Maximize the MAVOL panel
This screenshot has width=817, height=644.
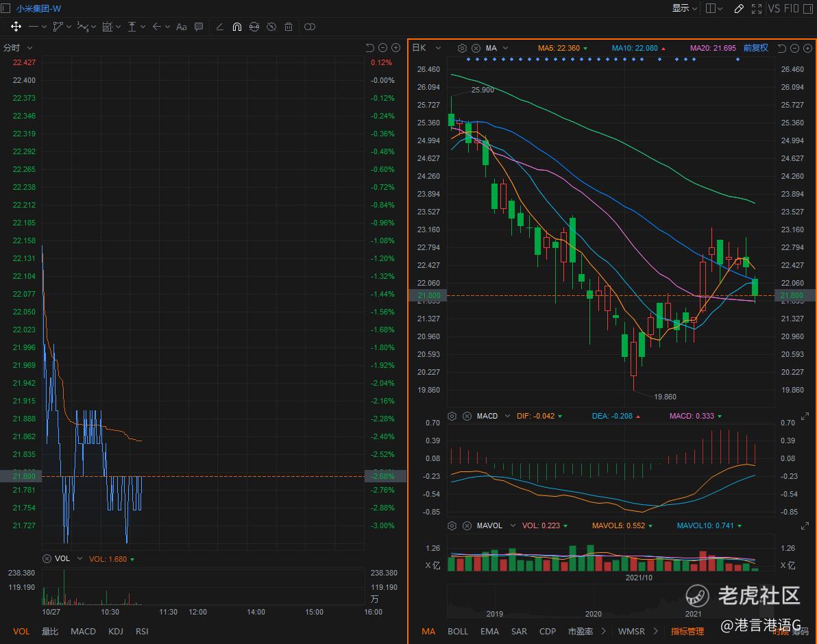[x=805, y=526]
